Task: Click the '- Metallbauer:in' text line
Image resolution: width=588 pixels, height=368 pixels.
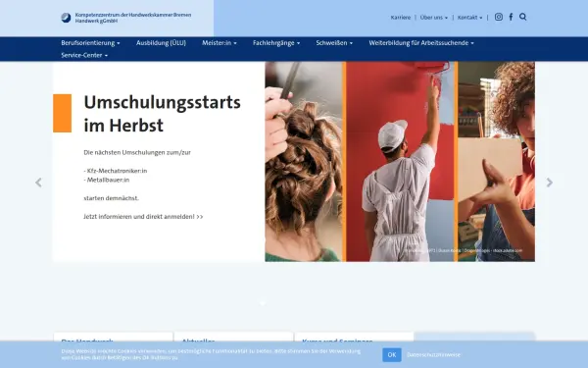Action: (x=107, y=180)
